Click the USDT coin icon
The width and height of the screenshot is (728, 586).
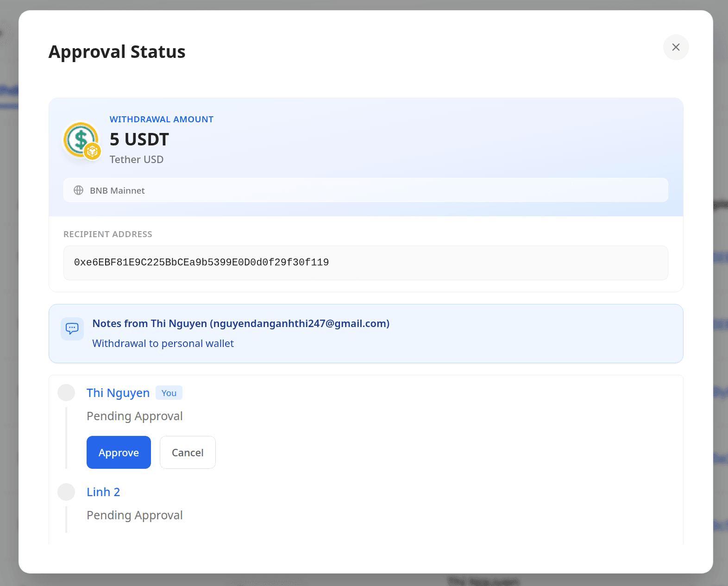(x=80, y=139)
